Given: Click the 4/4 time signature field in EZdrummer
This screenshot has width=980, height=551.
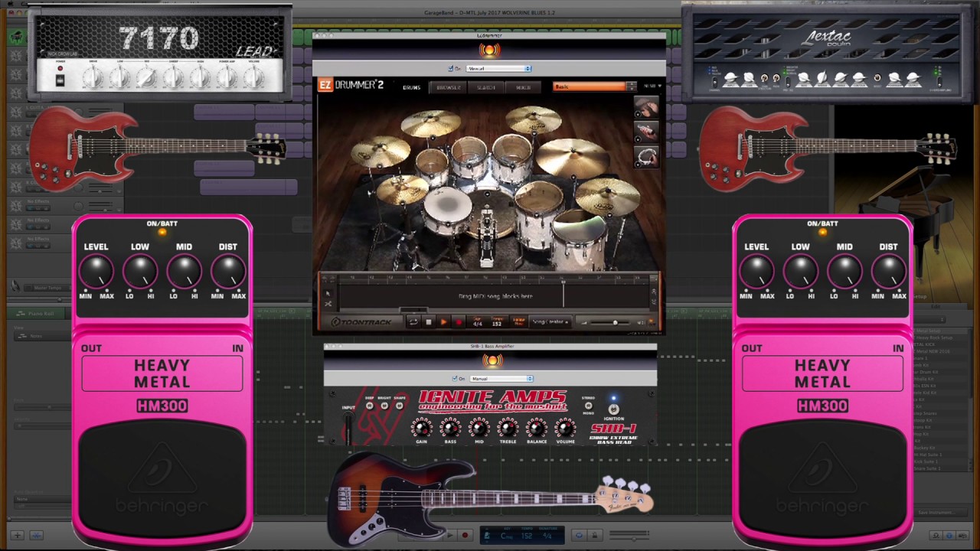Looking at the screenshot, I should click(x=478, y=322).
